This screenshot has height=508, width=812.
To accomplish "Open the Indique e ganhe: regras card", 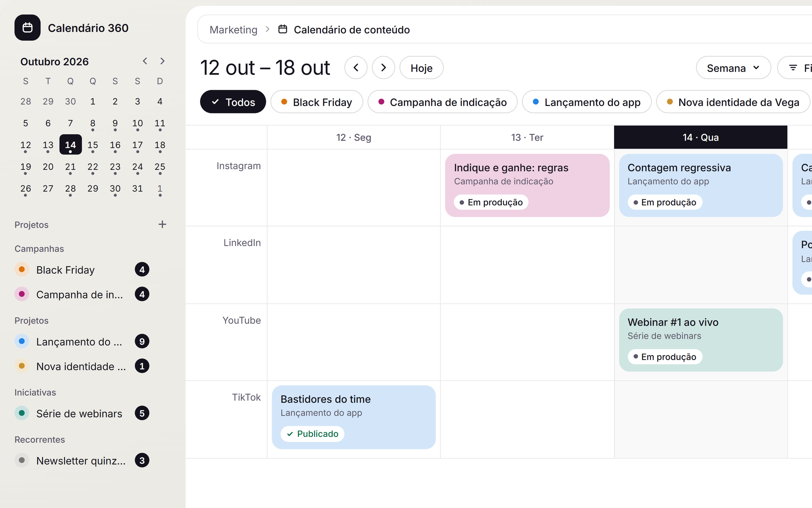I will coord(527,185).
